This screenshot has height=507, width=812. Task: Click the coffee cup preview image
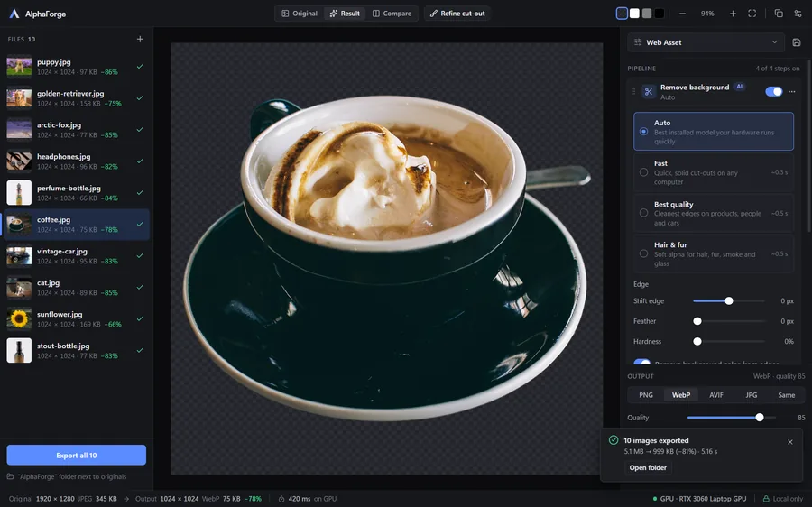[x=386, y=258]
